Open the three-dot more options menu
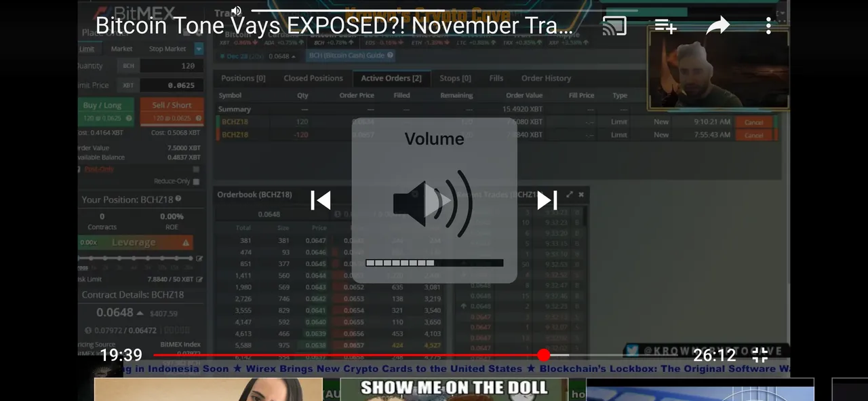868x401 pixels. pyautogui.click(x=768, y=26)
